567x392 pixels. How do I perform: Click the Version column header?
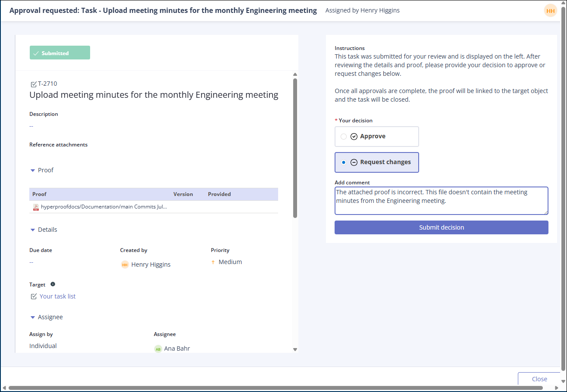point(183,194)
